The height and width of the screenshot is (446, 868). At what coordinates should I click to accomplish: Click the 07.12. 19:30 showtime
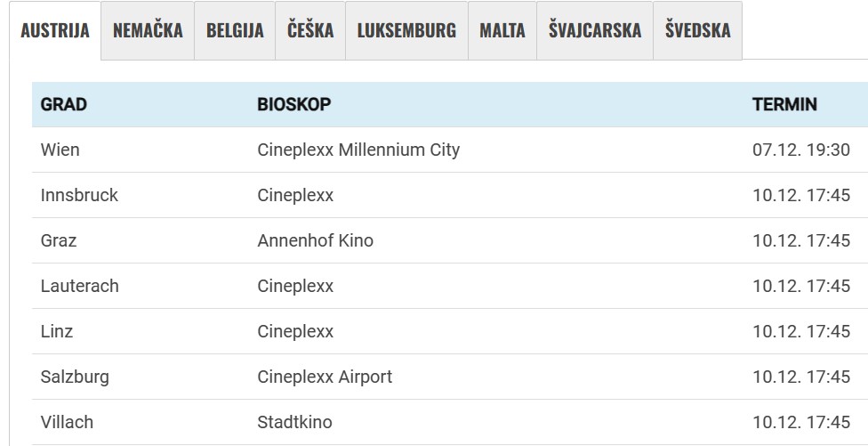tap(801, 150)
